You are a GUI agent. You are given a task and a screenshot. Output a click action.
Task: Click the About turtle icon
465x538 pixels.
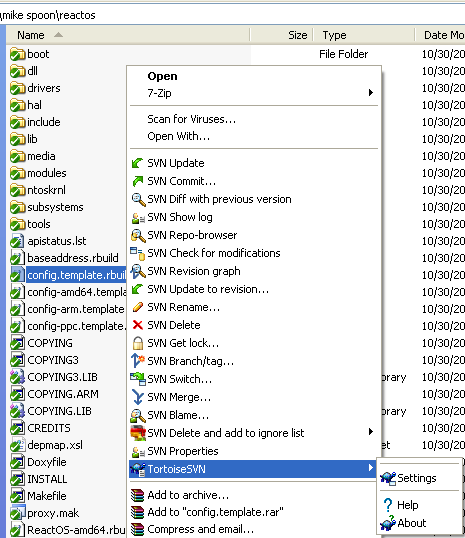pos(388,523)
